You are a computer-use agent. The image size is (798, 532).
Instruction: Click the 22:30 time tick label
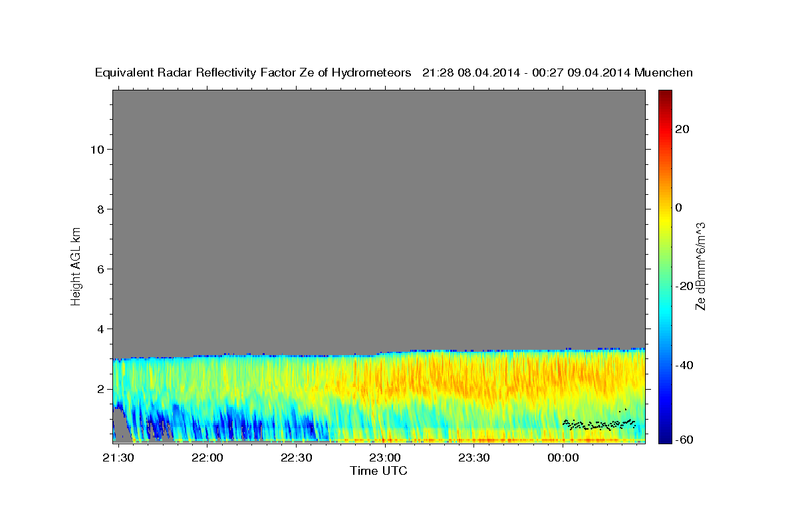pyautogui.click(x=296, y=458)
